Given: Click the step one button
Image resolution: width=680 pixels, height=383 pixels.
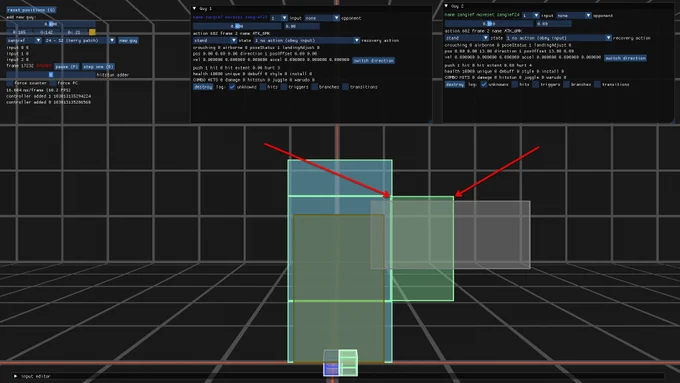Looking at the screenshot, I should coord(98,67).
